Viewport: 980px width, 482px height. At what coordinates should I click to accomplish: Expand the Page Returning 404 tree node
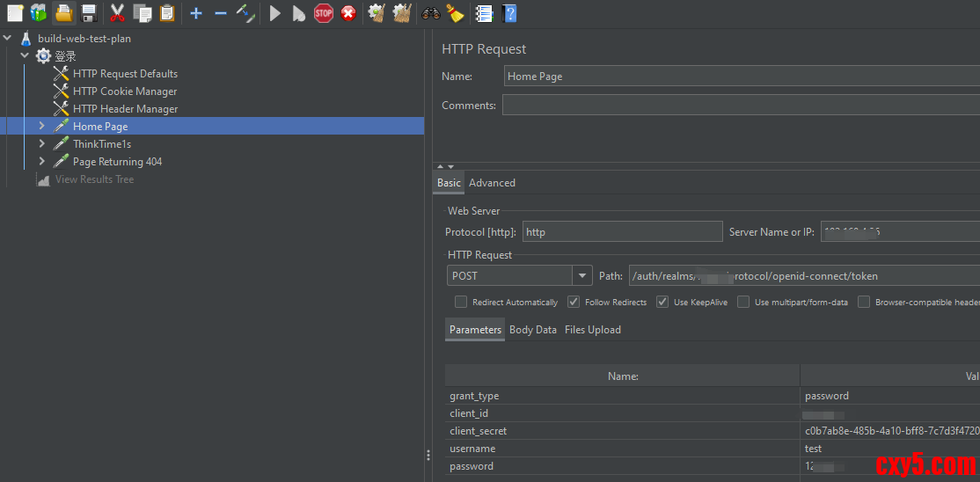pos(41,162)
